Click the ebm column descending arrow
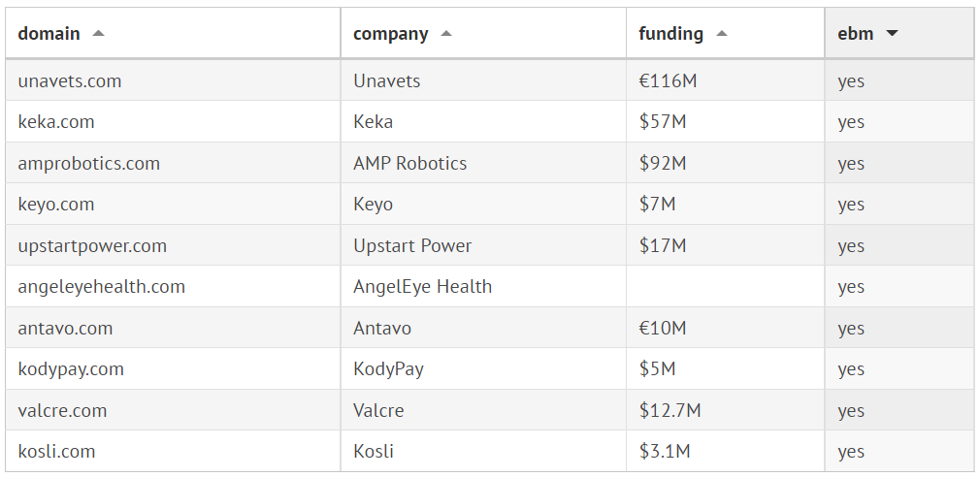This screenshot has height=477, width=980. 892,34
